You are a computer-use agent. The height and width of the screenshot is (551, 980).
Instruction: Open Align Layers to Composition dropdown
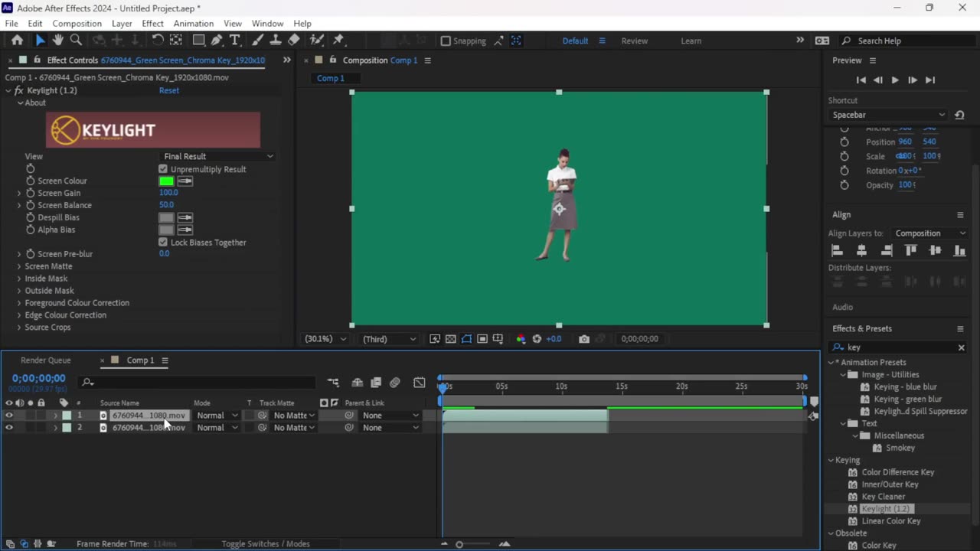930,233
